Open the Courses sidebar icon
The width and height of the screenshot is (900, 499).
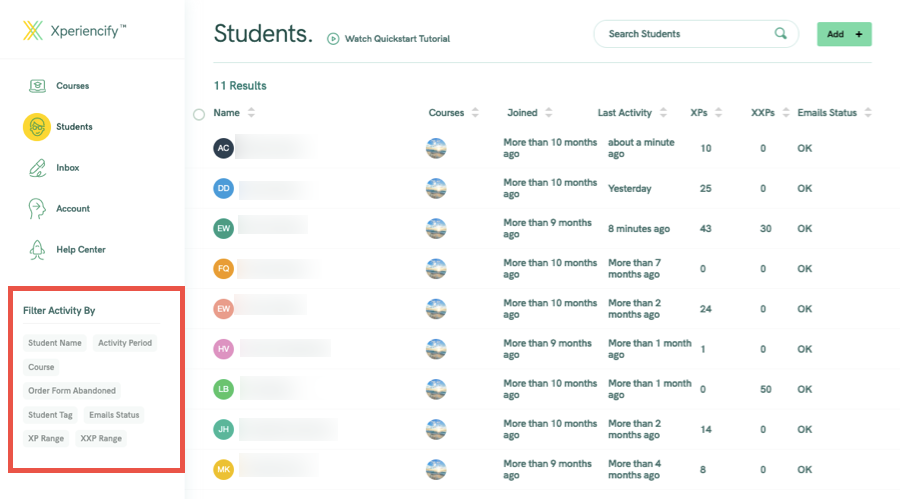click(37, 86)
